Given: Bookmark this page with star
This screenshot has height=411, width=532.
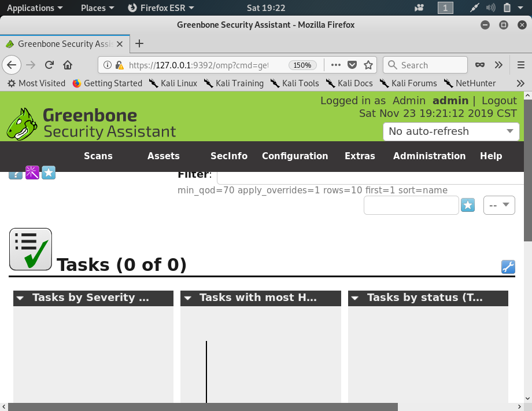Looking at the screenshot, I should tap(368, 65).
